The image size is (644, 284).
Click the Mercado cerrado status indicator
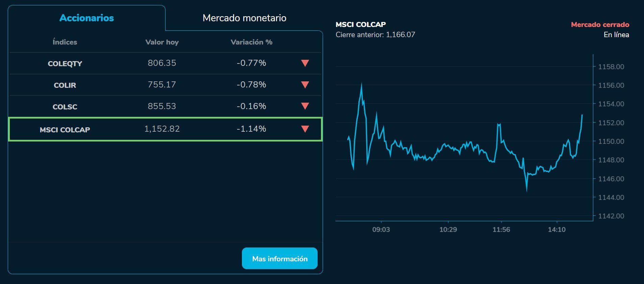click(x=600, y=24)
